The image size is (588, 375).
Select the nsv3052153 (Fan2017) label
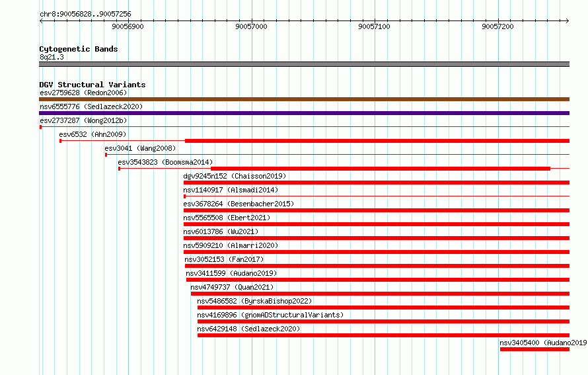[224, 259]
